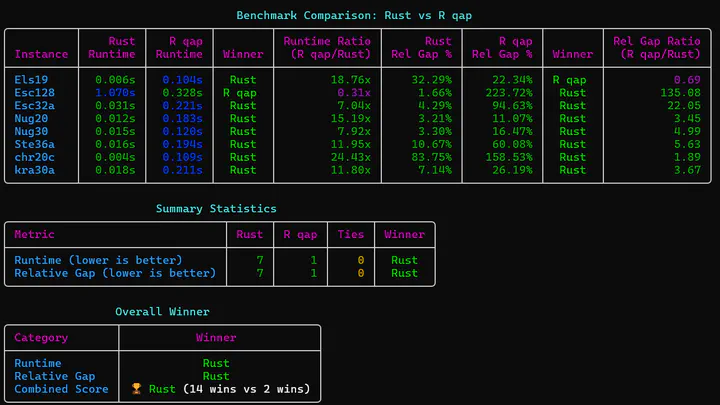Click the Combined Score row label
This screenshot has width=720, height=405.
(55, 389)
